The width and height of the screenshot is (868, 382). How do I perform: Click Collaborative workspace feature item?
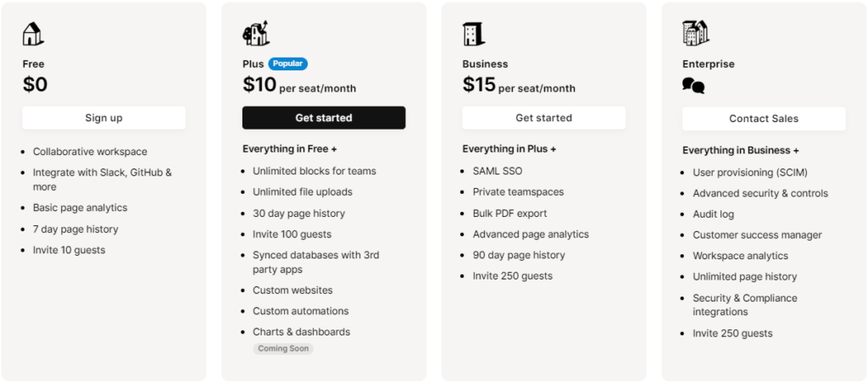coord(90,152)
